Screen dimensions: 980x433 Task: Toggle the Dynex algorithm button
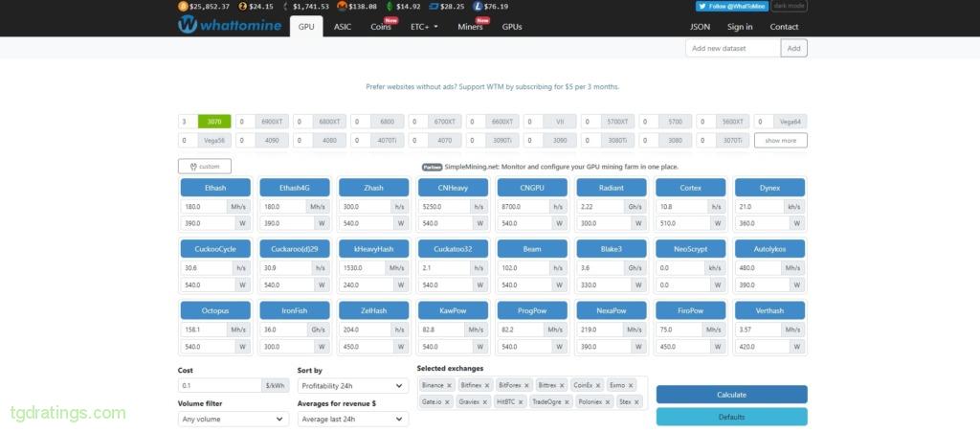pyautogui.click(x=770, y=188)
